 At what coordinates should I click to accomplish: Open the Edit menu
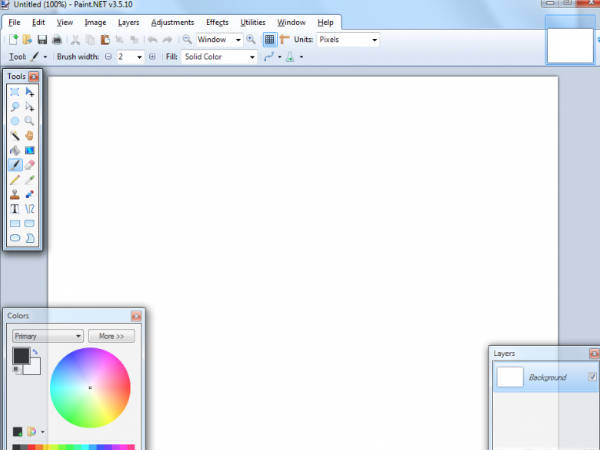pos(38,23)
